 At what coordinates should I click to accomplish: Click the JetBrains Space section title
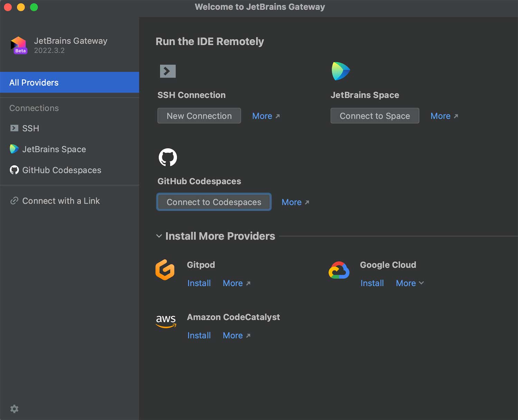[x=365, y=95]
